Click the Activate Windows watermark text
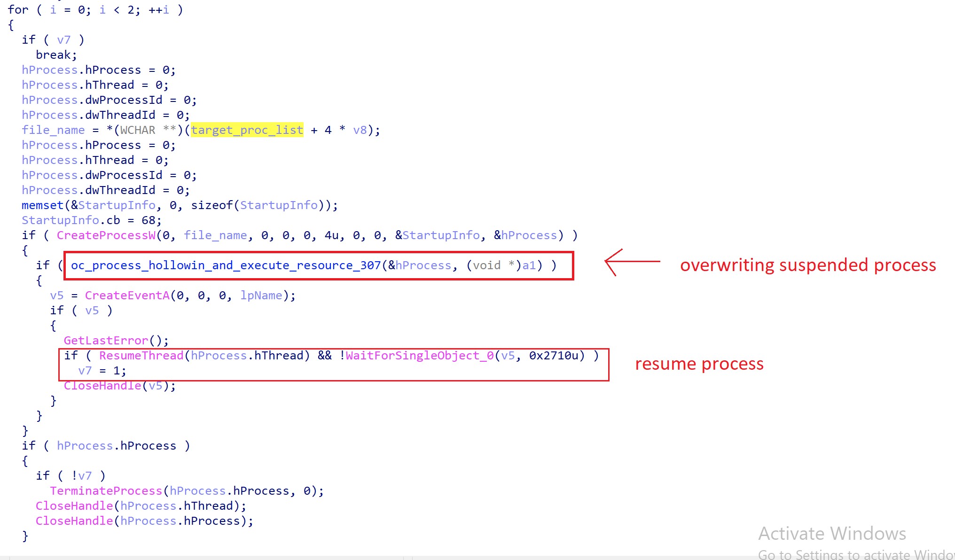The height and width of the screenshot is (560, 955). point(832,534)
